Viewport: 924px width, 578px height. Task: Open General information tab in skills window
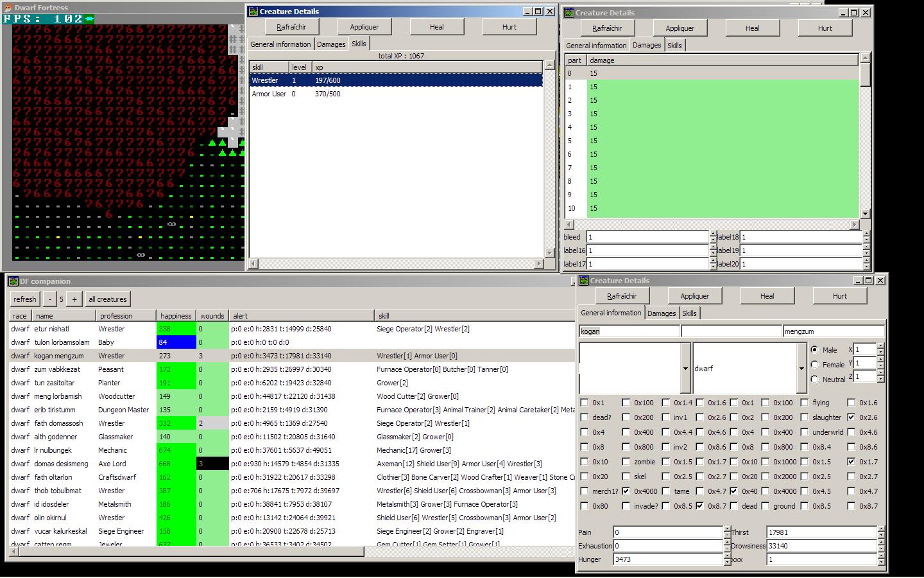coord(280,44)
